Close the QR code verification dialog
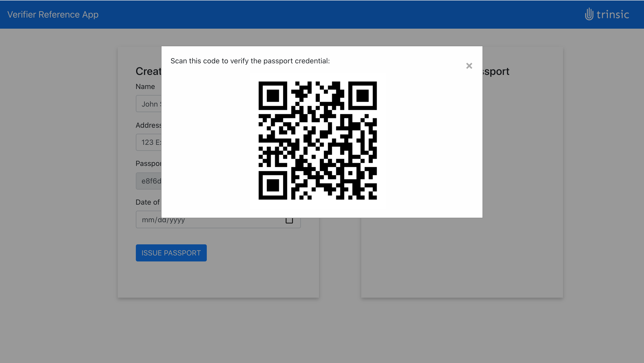The width and height of the screenshot is (644, 363). (469, 66)
